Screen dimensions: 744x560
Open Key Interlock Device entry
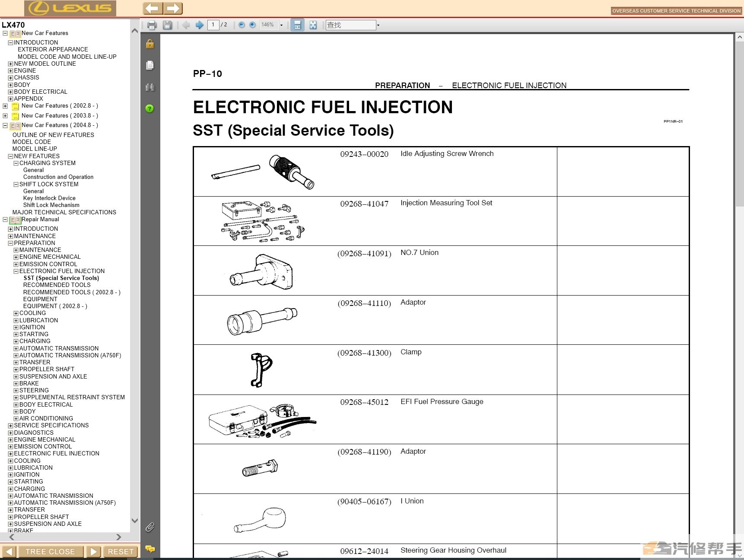[49, 198]
